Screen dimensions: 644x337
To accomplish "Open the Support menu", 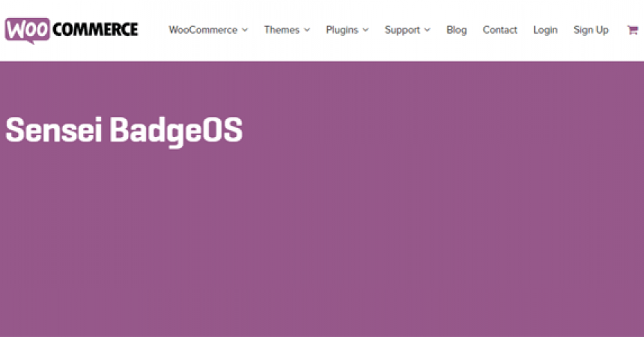I will (402, 30).
